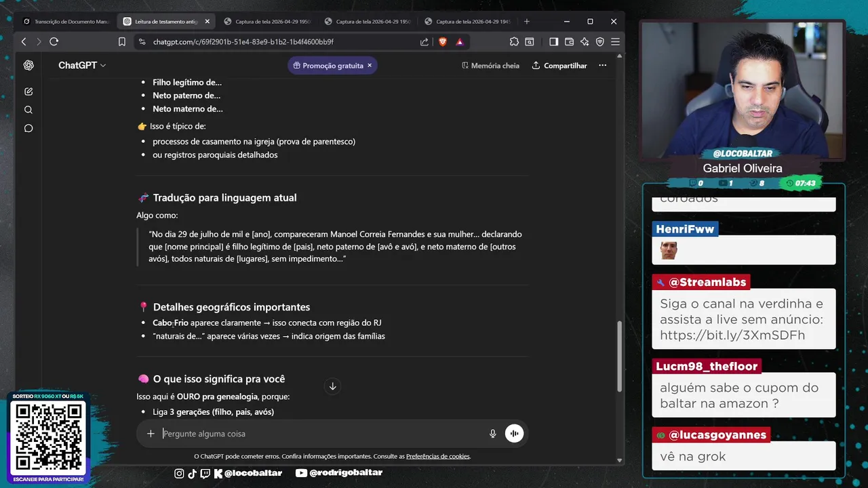868x488 pixels.
Task: Click the chat page vertical scrollbar
Action: (619, 356)
